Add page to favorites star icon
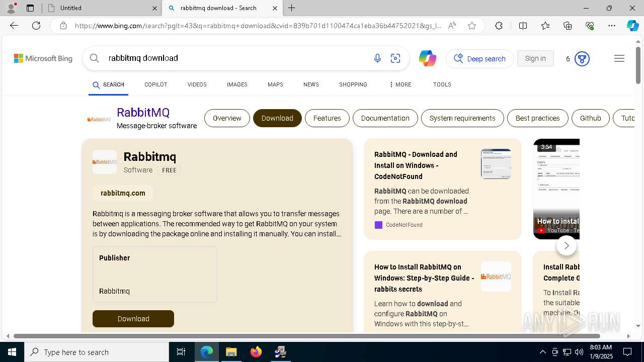Viewport: 644px width, 362px height. point(472,26)
